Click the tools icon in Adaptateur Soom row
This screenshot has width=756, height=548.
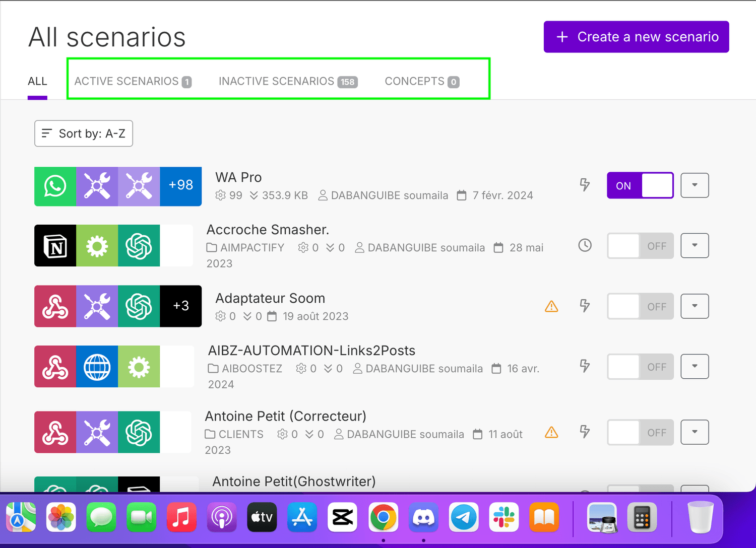pos(97,306)
